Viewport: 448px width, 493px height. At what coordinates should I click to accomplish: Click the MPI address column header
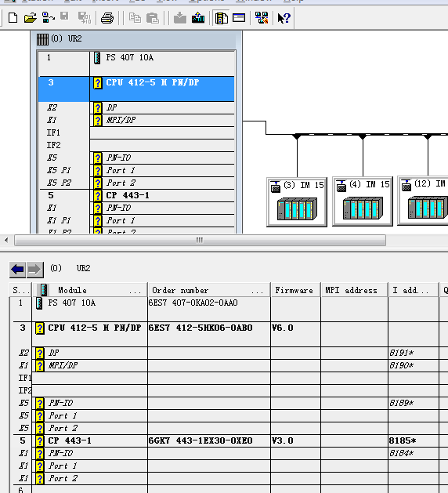click(x=354, y=290)
